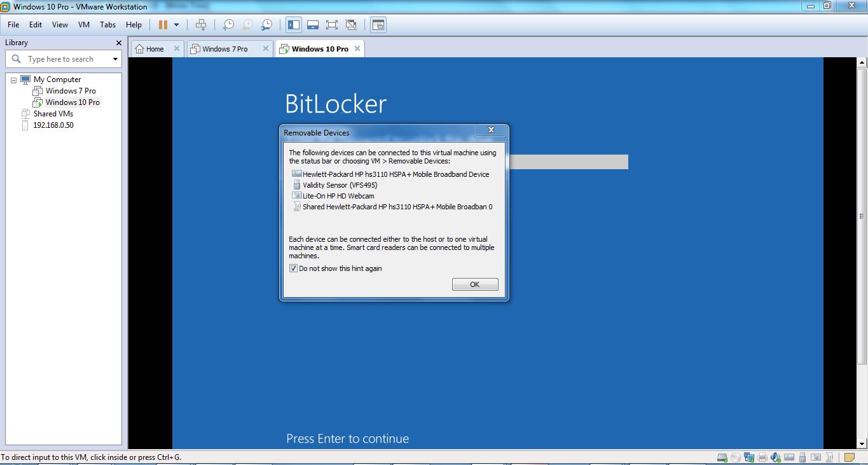Viewport: 868px width, 465px height.
Task: Open the pause button dropdown arrow
Action: [175, 24]
